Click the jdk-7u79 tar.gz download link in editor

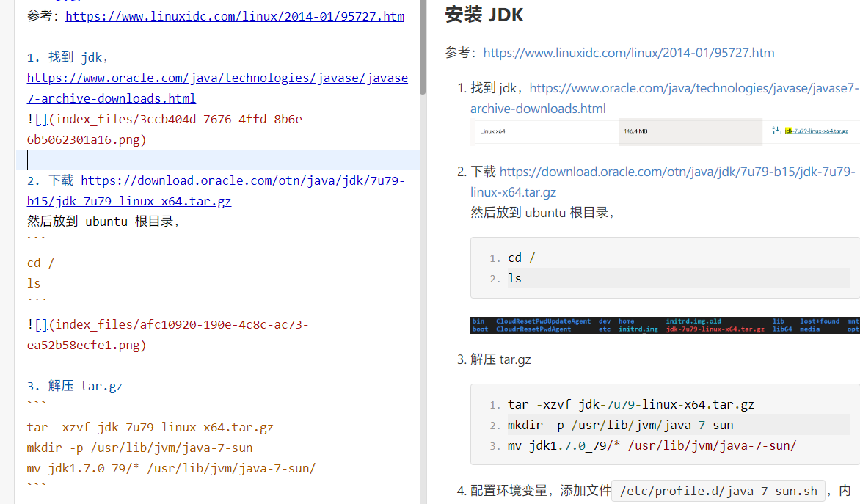pos(216,191)
